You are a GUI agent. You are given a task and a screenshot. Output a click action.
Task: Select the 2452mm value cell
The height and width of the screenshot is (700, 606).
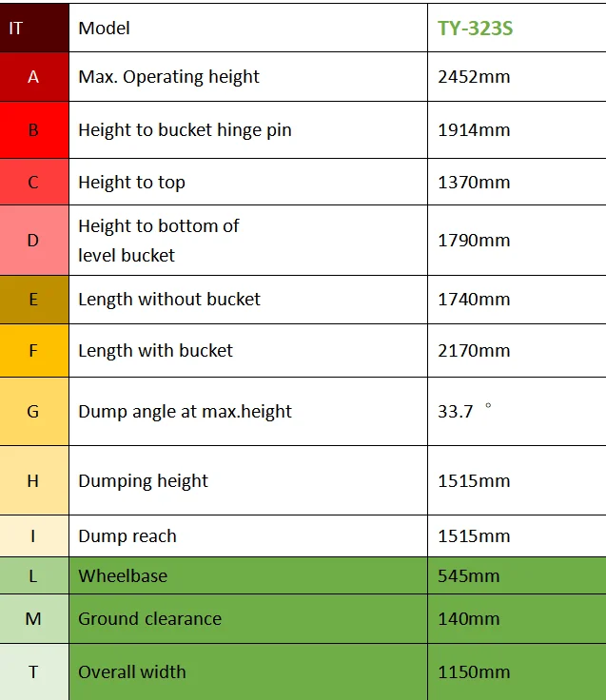coord(474,77)
